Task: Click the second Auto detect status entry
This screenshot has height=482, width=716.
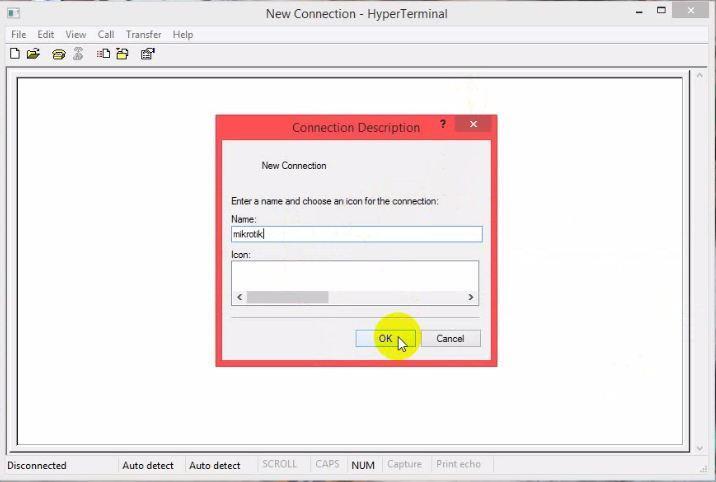Action: (x=215, y=466)
